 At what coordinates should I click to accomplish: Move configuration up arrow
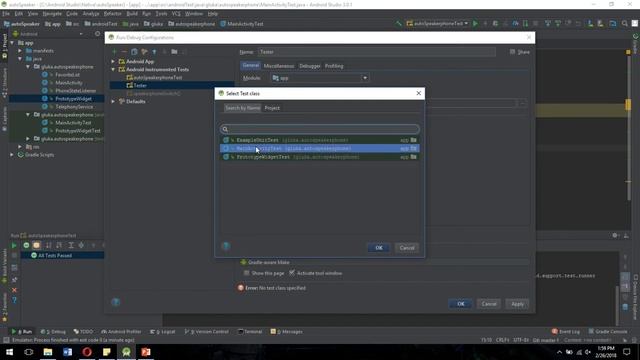click(154, 52)
